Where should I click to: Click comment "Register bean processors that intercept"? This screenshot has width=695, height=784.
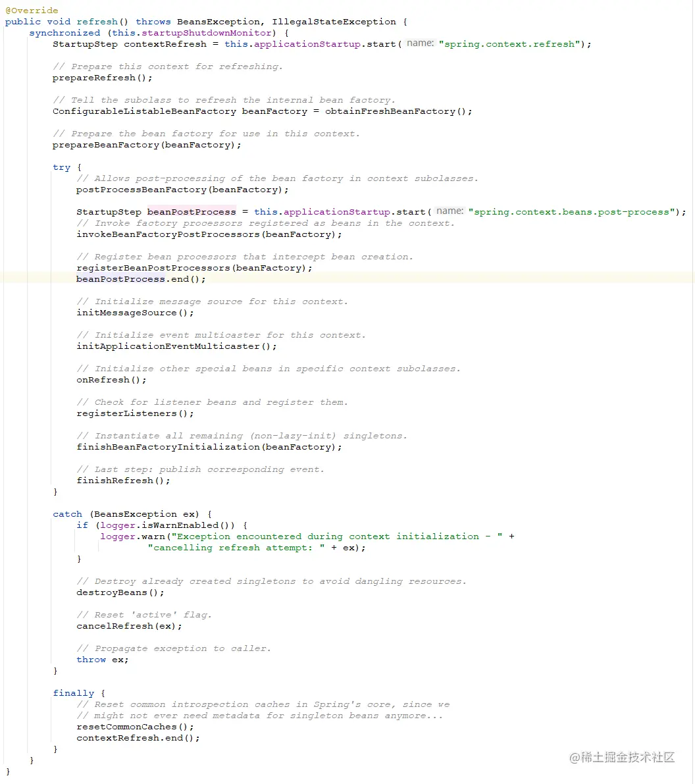point(245,257)
